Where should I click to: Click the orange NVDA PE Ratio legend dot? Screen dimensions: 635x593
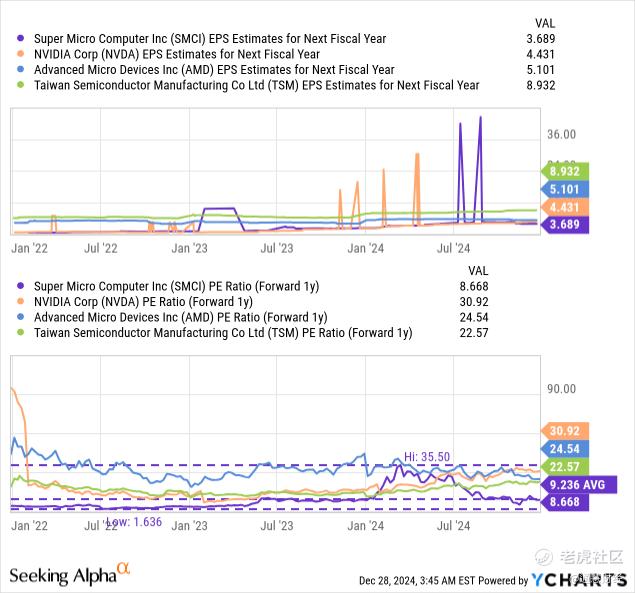click(x=21, y=301)
